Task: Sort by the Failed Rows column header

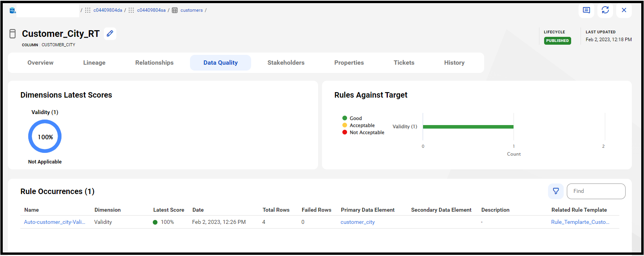Action: pos(317,210)
